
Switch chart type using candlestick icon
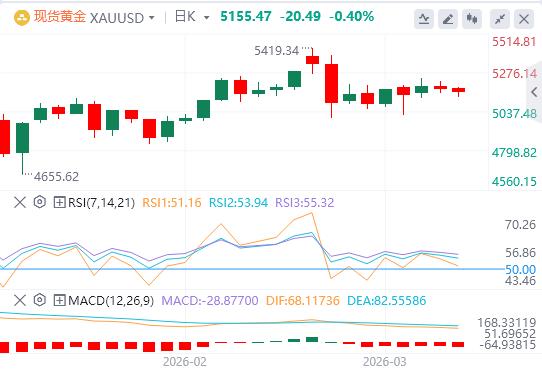[x=472, y=18]
